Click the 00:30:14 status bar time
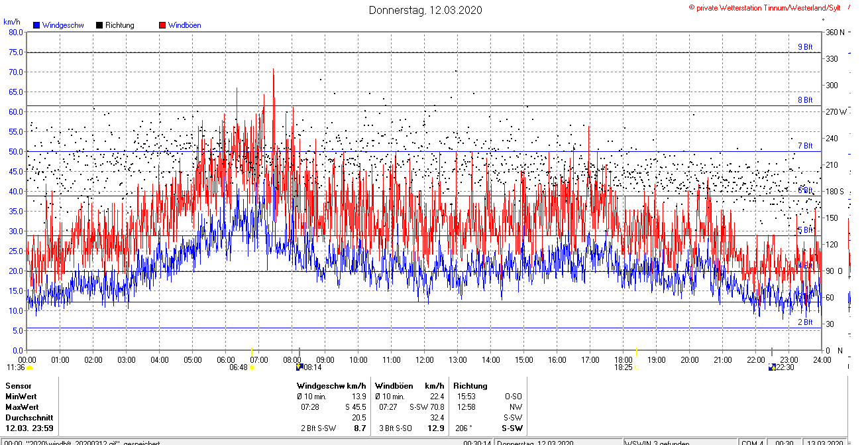868x445 pixels. point(477,442)
